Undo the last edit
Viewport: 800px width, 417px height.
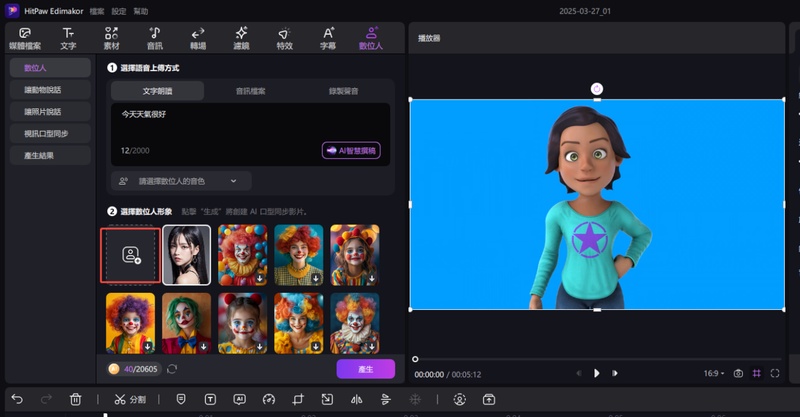point(17,399)
